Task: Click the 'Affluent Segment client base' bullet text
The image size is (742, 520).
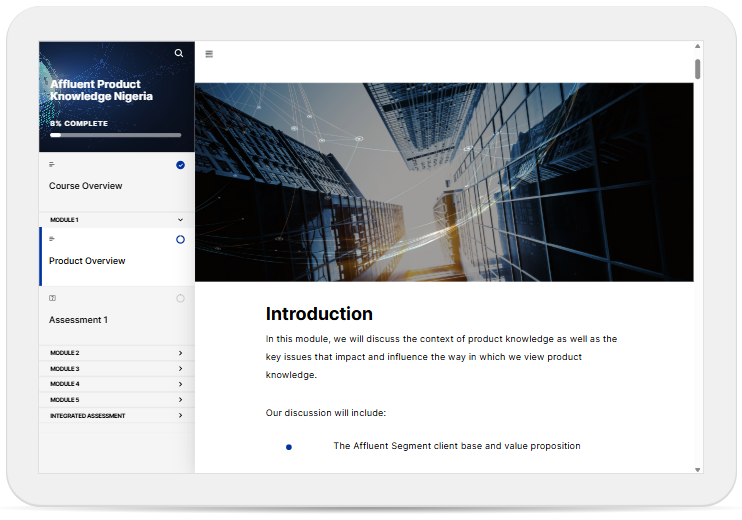Action: (457, 446)
